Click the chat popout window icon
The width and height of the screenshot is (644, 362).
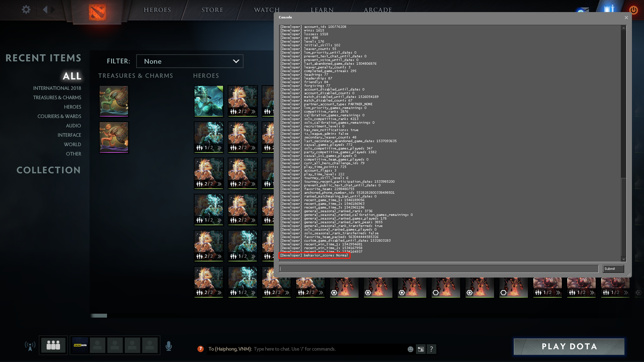coord(421,349)
